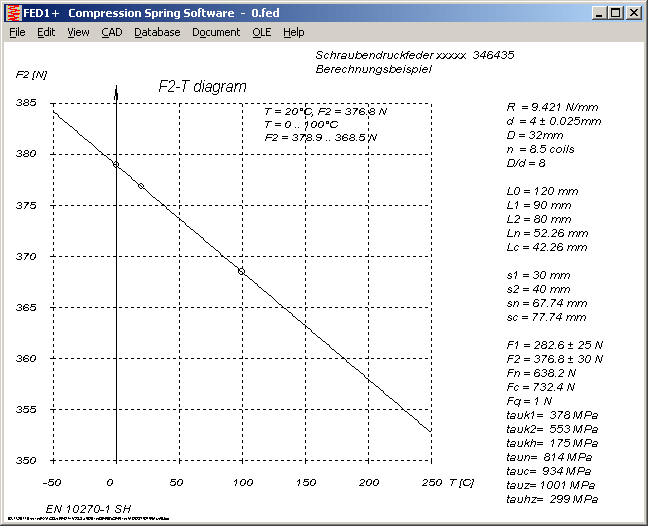The height and width of the screenshot is (526, 648).
Task: Open the View menu
Action: point(78,32)
